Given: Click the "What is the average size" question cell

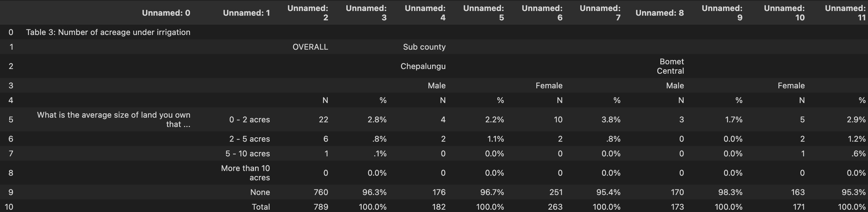Looking at the screenshot, I should coord(114,119).
